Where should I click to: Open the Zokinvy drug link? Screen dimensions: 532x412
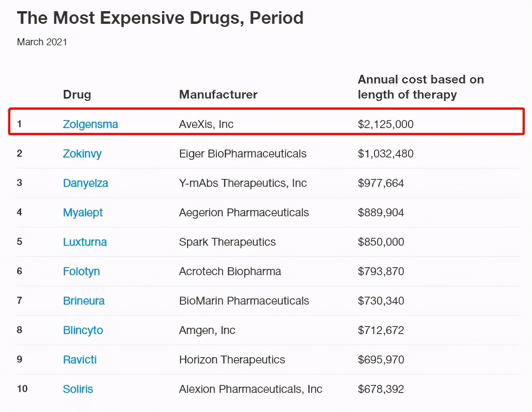pos(82,154)
